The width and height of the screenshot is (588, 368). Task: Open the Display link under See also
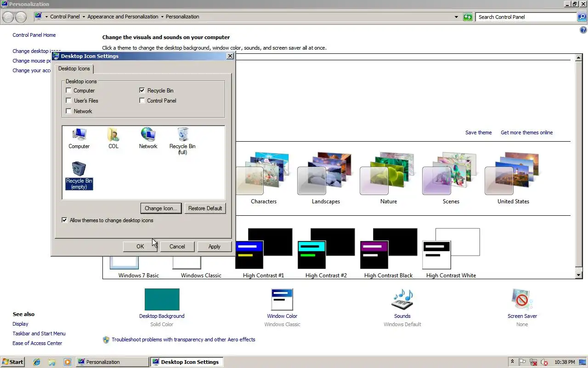[20, 324]
